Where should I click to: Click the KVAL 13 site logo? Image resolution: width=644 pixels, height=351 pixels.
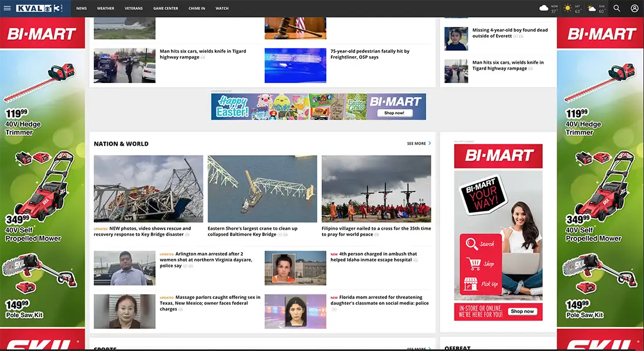(x=39, y=8)
